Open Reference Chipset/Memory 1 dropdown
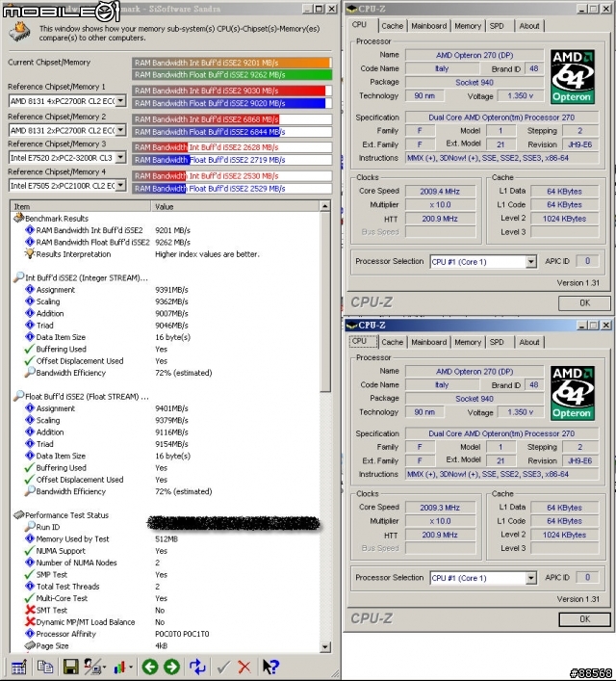616x681 pixels. tap(120, 101)
